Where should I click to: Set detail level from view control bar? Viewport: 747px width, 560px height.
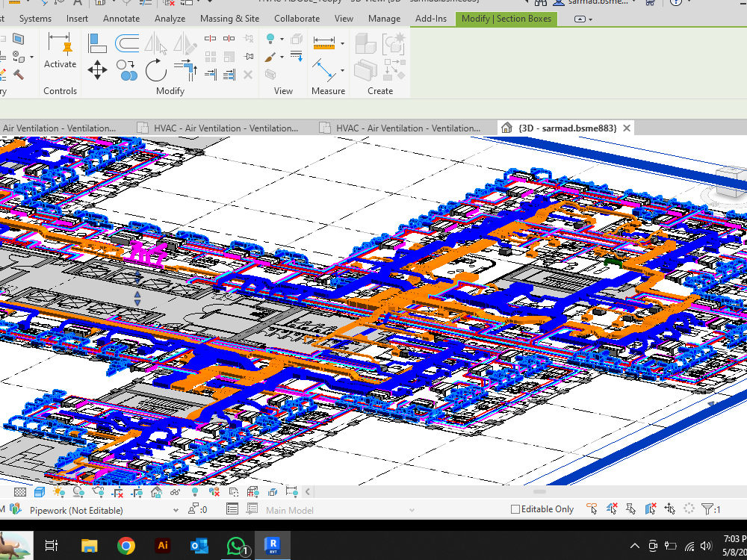20,492
